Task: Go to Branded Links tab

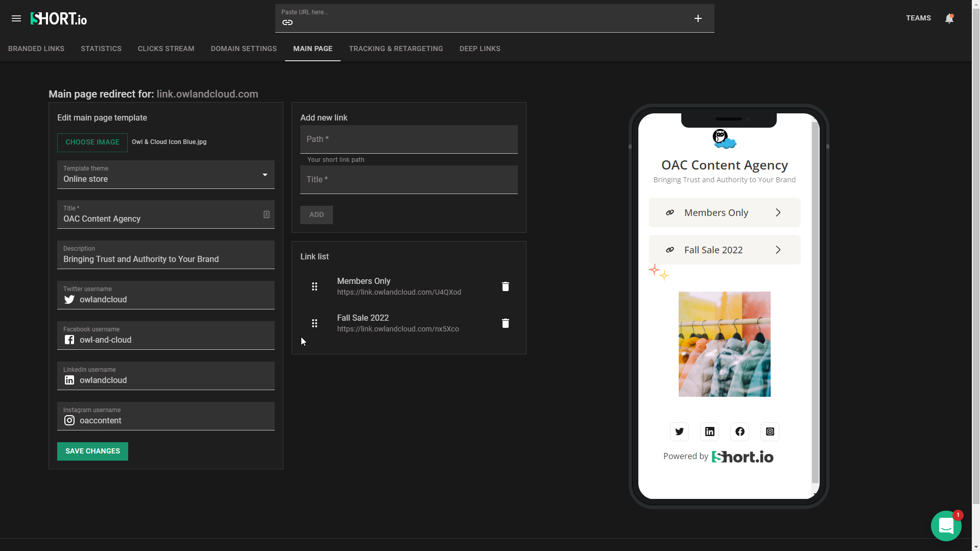Action: point(36,49)
